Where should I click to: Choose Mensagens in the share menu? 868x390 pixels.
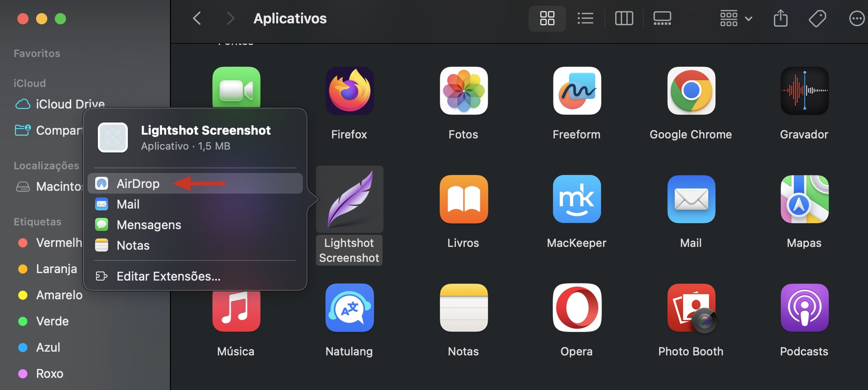195,224
